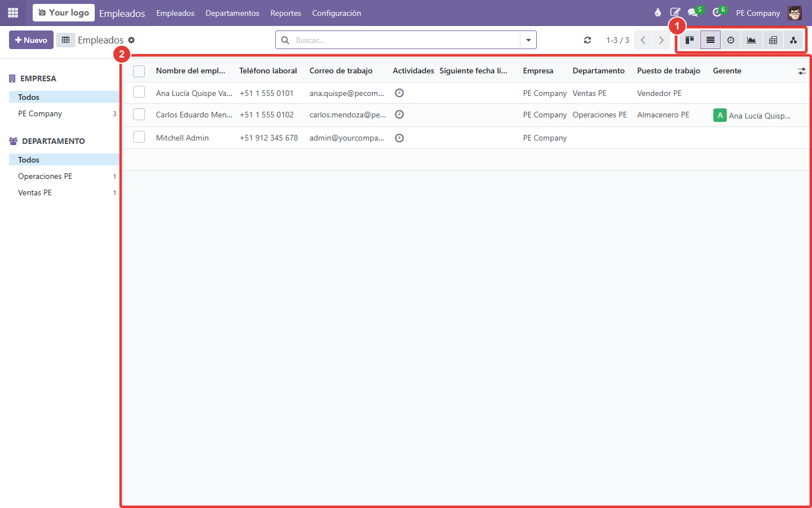Click the pencil edit icon in the top bar
The image size is (812, 508).
(675, 12)
